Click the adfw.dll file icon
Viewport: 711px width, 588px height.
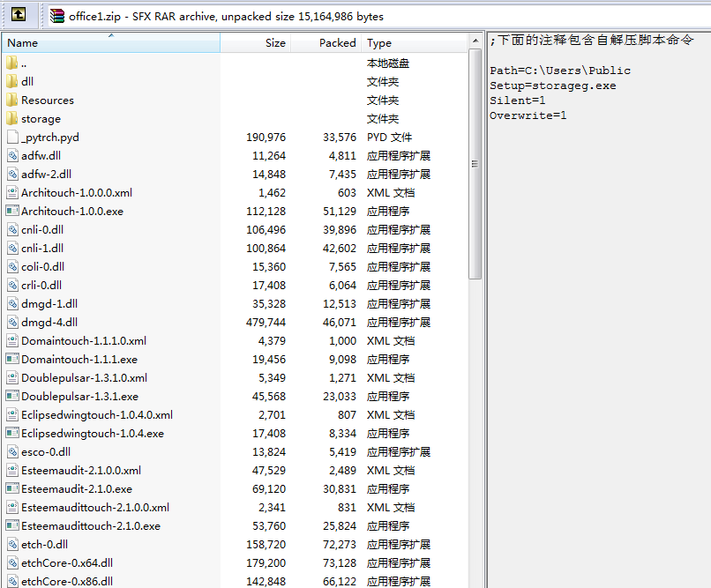[x=12, y=156]
